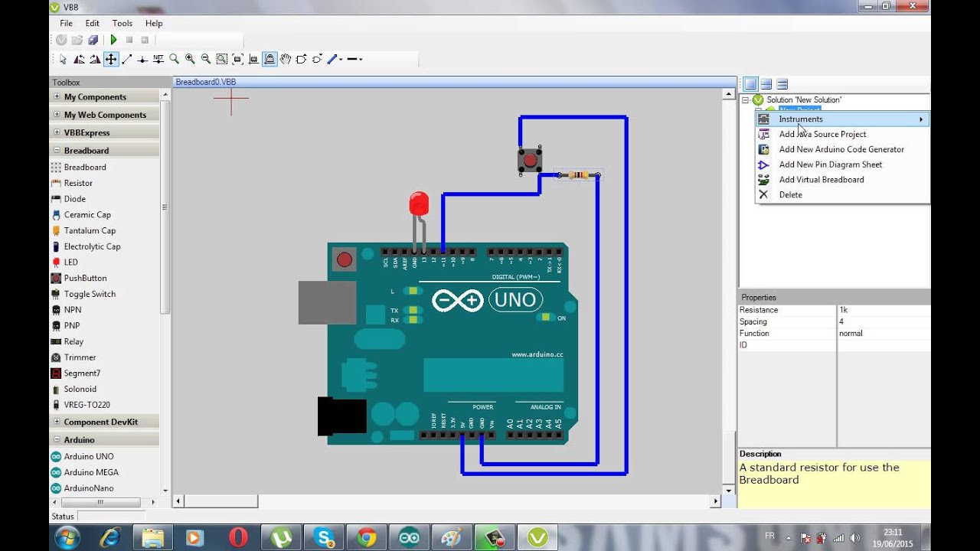Click the Breadboard0.VBB document tab
This screenshot has height=551, width=980.
[206, 82]
